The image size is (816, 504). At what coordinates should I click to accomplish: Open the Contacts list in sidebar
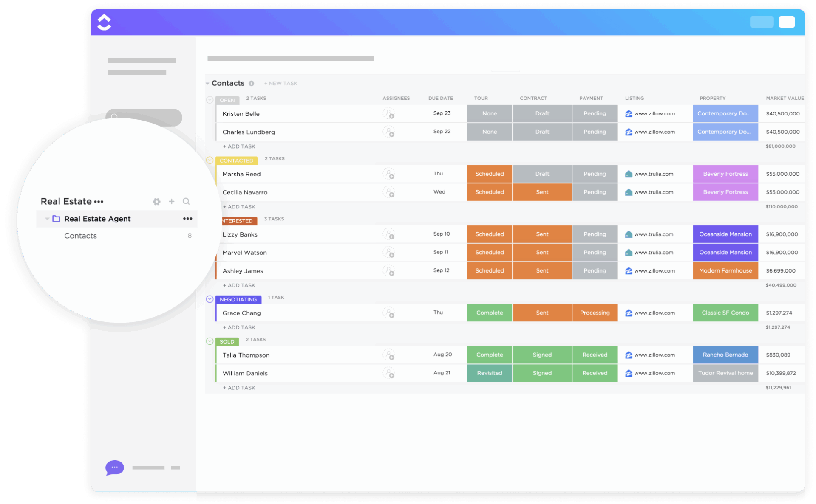[x=81, y=236]
